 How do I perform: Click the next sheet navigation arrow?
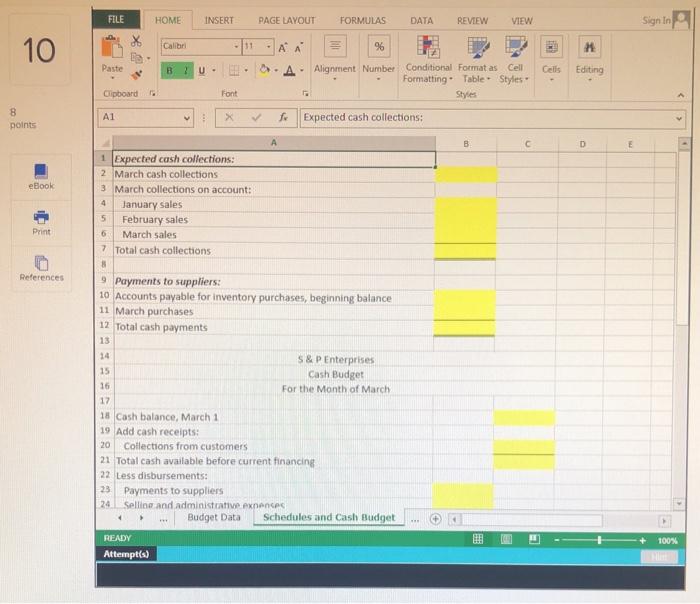pos(141,518)
